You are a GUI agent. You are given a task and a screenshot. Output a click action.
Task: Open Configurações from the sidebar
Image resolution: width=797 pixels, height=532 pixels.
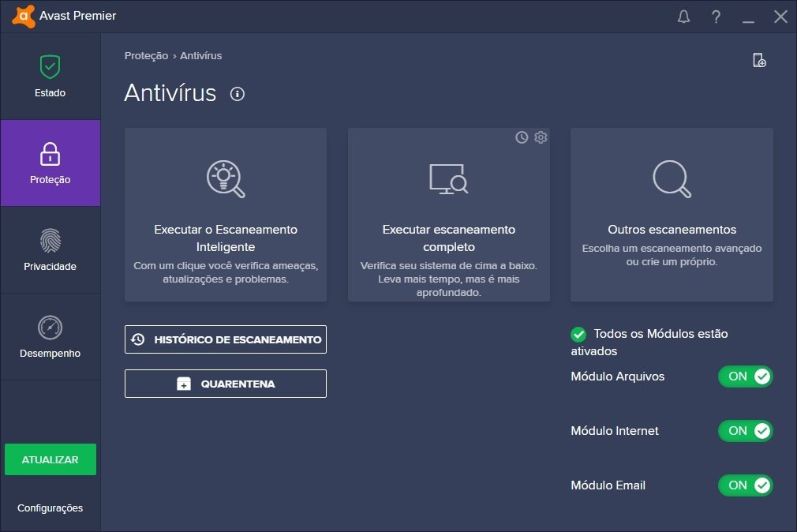click(x=50, y=508)
